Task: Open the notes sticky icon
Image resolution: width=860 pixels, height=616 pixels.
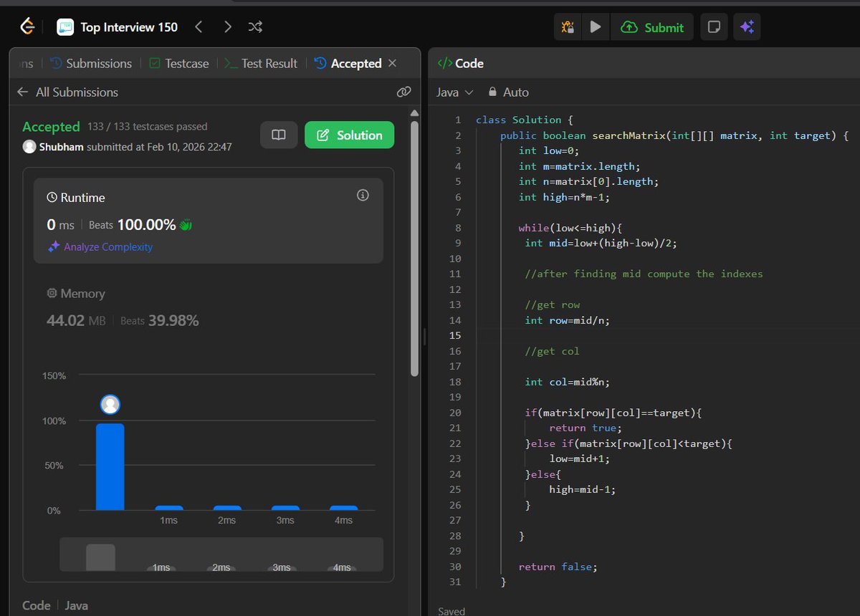Action: coord(713,27)
